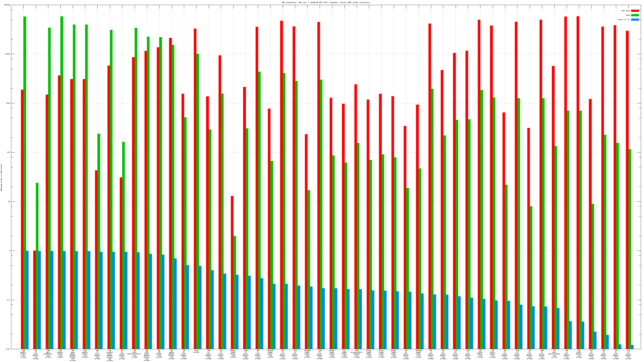Click the RBL Statistics chart title
This screenshot has height=362, width=644.
325,2
